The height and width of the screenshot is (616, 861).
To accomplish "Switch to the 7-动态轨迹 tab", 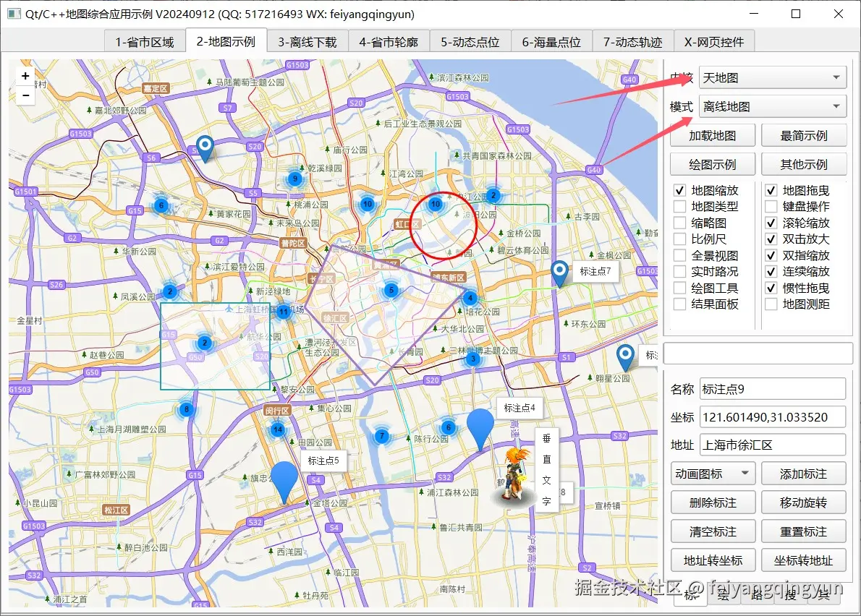I will click(632, 41).
